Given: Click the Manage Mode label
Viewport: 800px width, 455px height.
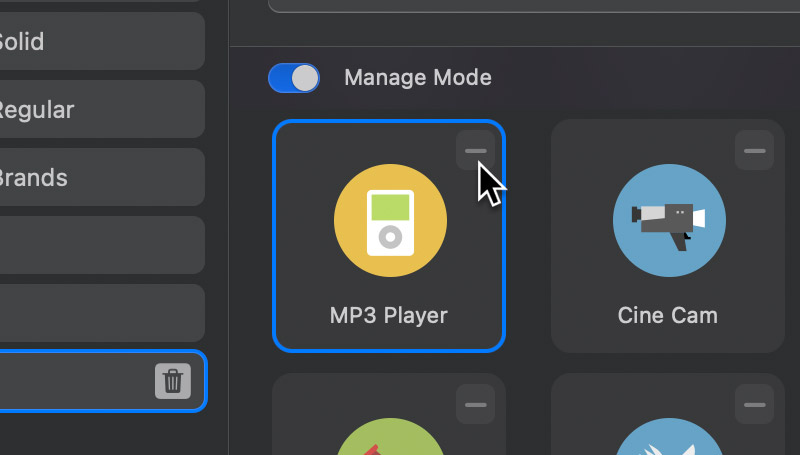Looking at the screenshot, I should click(418, 78).
